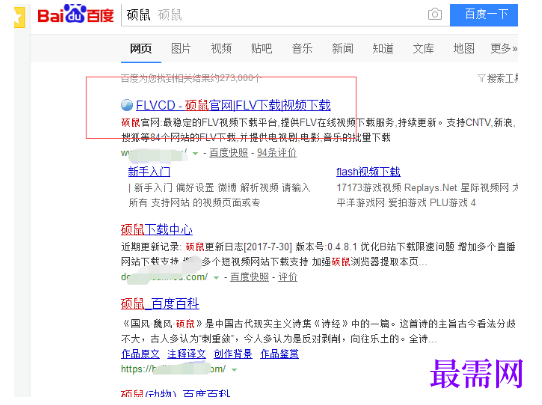Click the 百度一下 search button
The height and width of the screenshot is (405, 542).
pos(484,15)
